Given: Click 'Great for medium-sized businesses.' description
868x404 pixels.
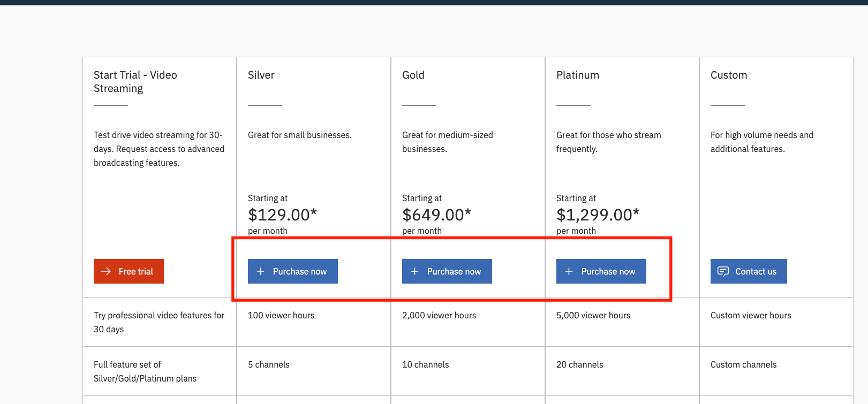Looking at the screenshot, I should point(448,142).
